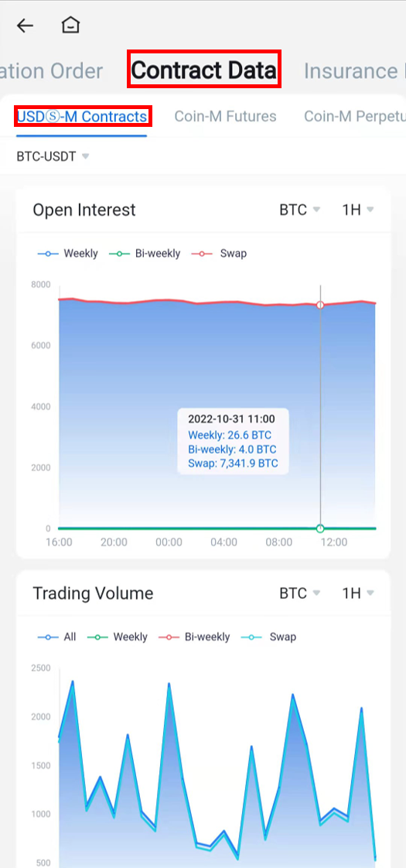
Task: Hide Swap series in Trading Volume legend
Action: click(x=269, y=637)
